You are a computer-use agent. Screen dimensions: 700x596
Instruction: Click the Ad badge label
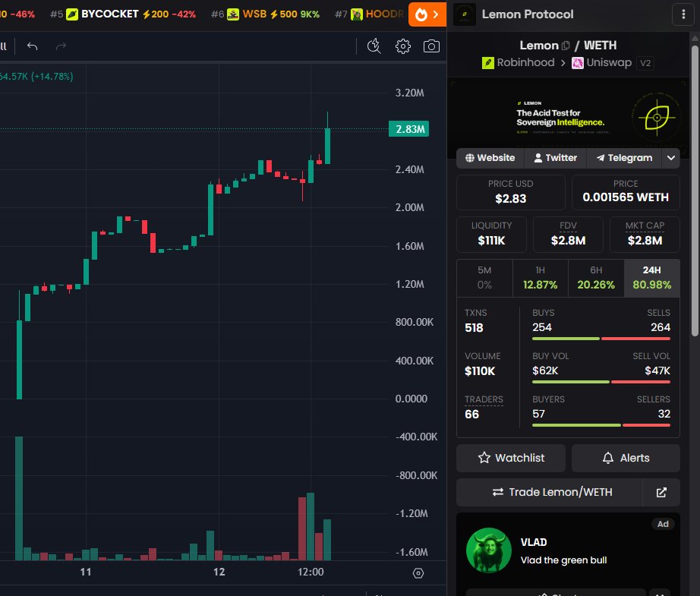click(x=663, y=524)
